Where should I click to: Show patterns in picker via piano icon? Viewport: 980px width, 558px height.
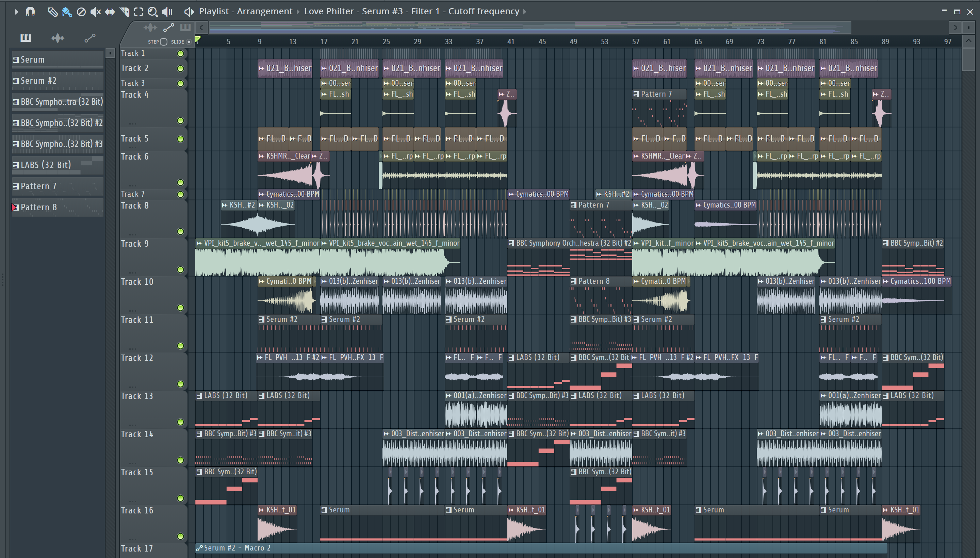[26, 37]
